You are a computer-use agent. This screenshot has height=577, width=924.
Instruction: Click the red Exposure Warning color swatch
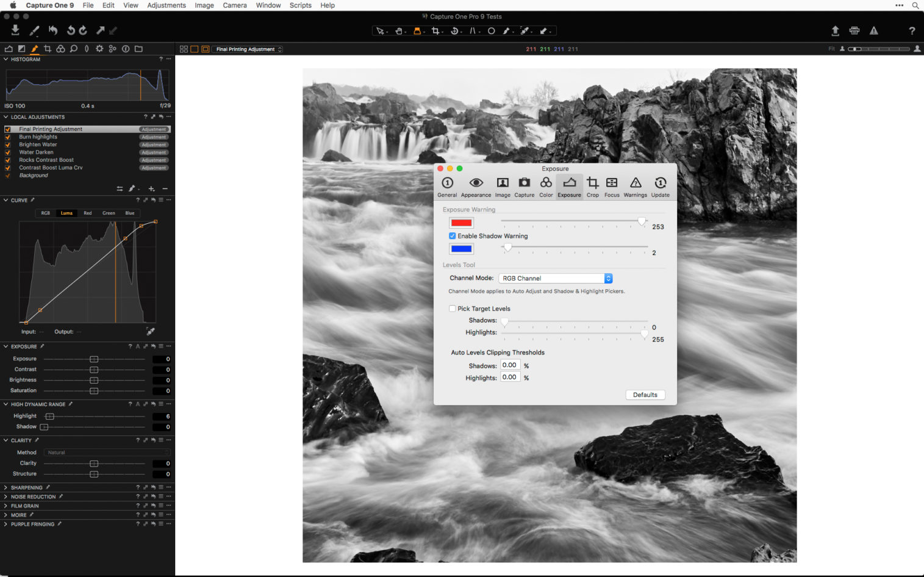coord(460,223)
